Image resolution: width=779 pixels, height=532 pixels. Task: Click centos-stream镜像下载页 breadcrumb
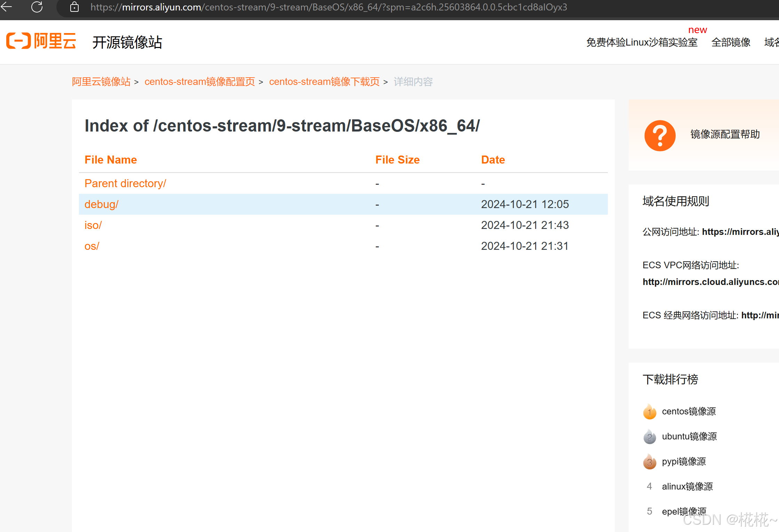click(x=324, y=82)
